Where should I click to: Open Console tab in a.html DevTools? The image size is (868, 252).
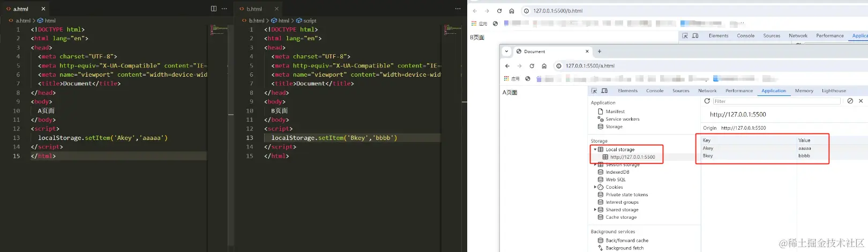pyautogui.click(x=655, y=91)
